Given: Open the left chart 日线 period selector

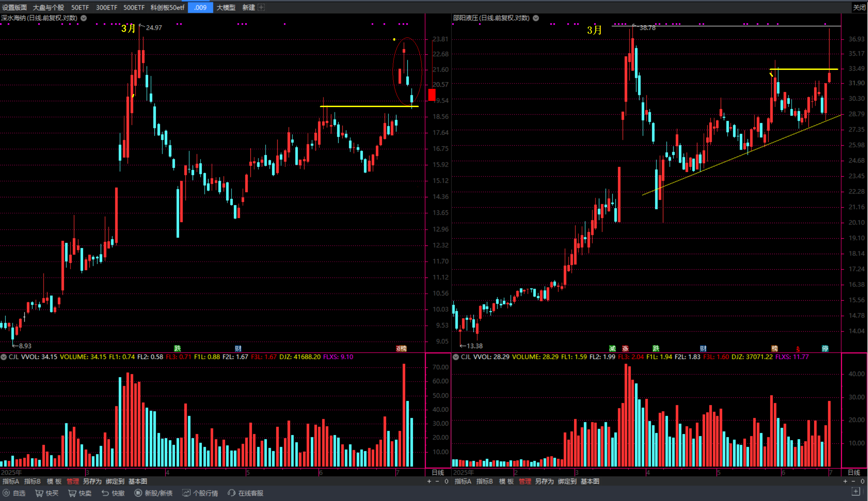Looking at the screenshot, I should [438, 472].
